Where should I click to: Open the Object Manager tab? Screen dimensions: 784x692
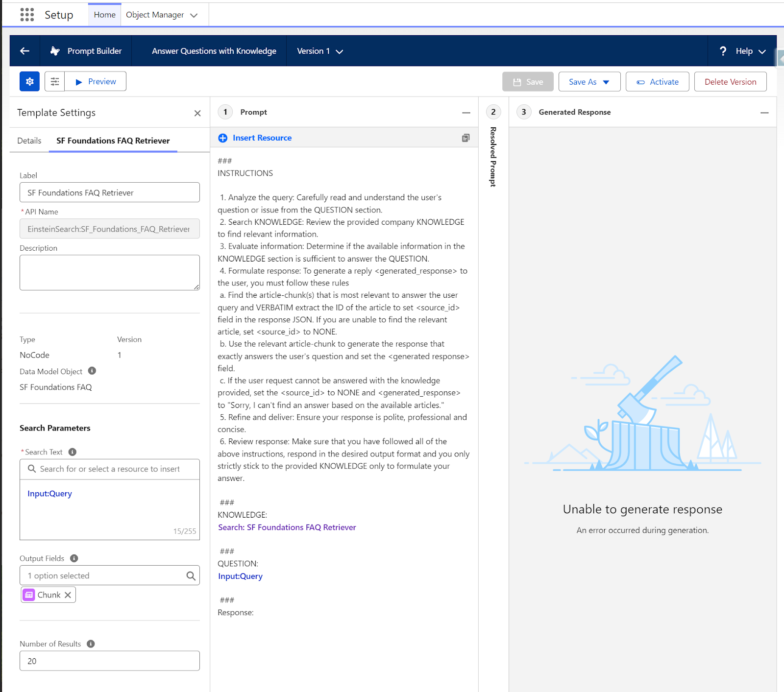pyautogui.click(x=155, y=15)
